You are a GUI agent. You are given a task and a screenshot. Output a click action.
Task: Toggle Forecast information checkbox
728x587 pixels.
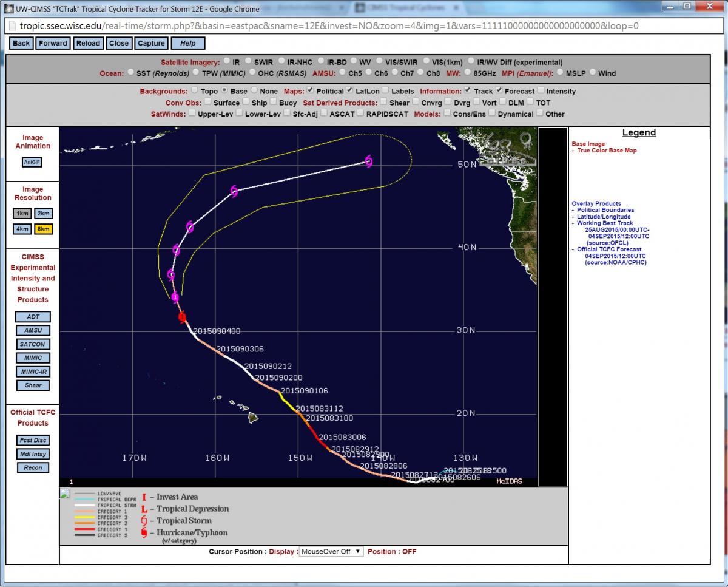pyautogui.click(x=499, y=90)
